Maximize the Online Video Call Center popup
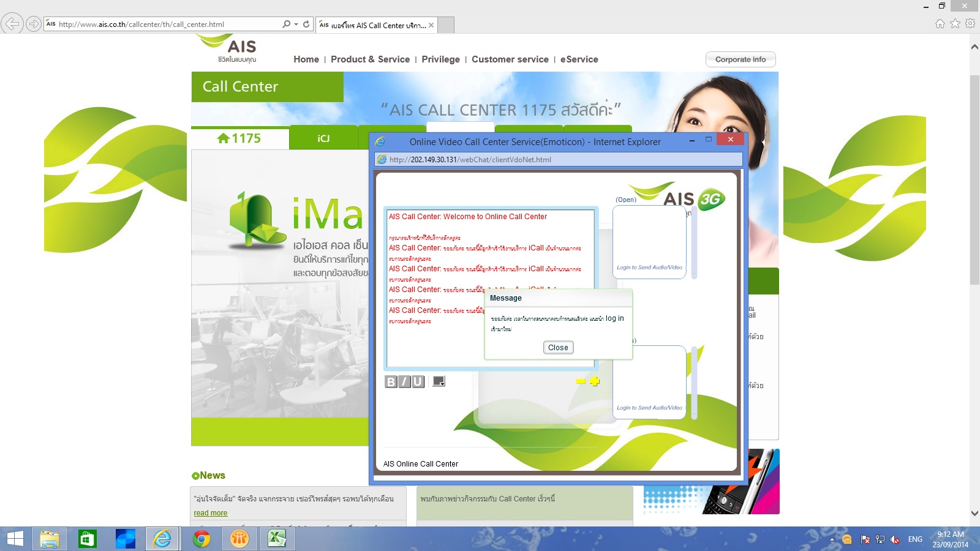Viewport: 980px width, 551px height. click(709, 140)
